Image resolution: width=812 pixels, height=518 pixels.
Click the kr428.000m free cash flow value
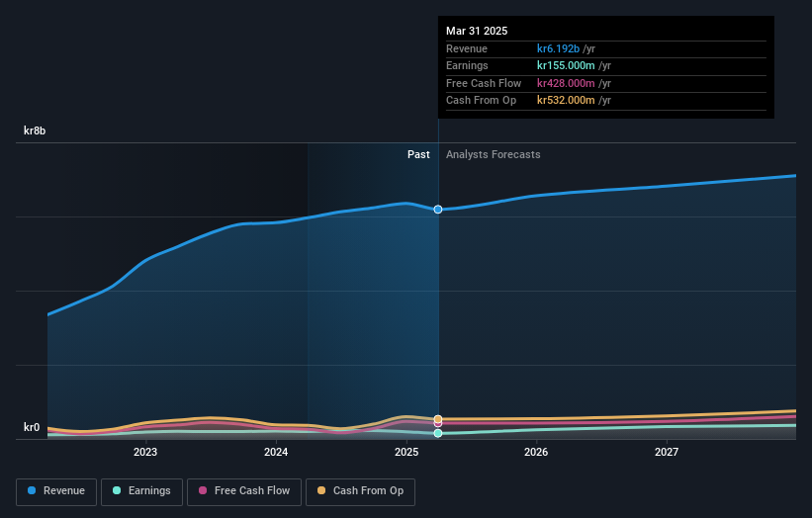click(x=566, y=83)
